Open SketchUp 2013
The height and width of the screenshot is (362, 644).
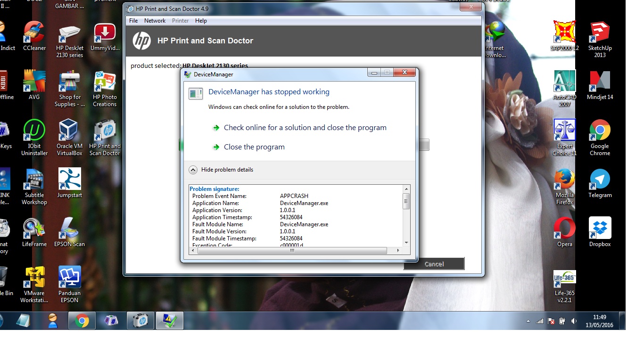(x=599, y=33)
